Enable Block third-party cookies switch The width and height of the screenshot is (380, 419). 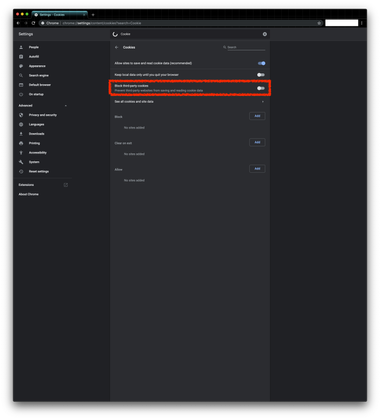click(x=261, y=88)
